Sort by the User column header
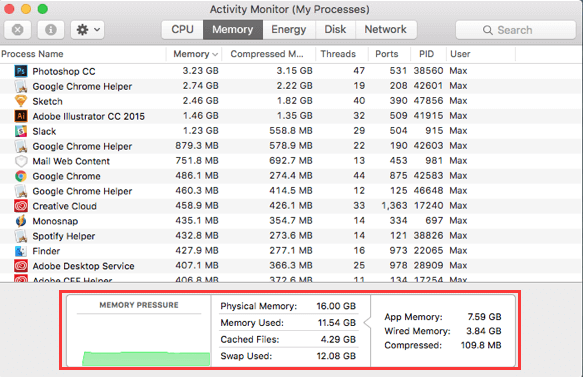This screenshot has width=583, height=377. tap(481, 54)
